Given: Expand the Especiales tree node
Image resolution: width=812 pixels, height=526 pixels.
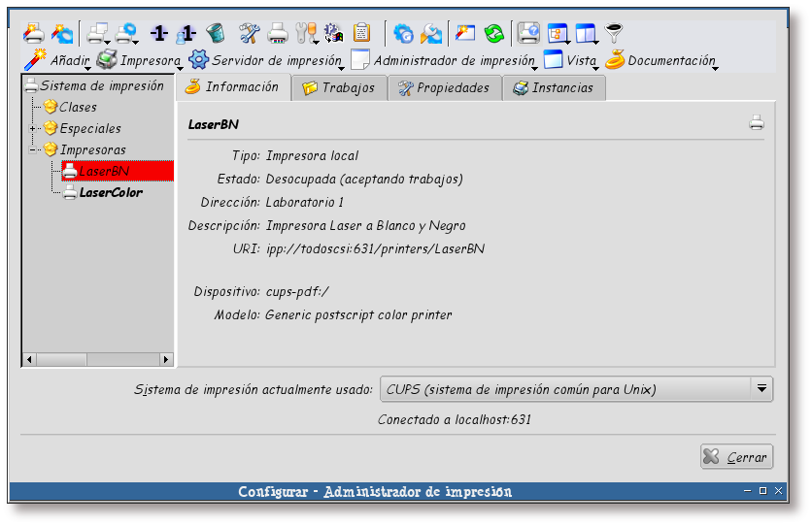Looking at the screenshot, I should 33,128.
